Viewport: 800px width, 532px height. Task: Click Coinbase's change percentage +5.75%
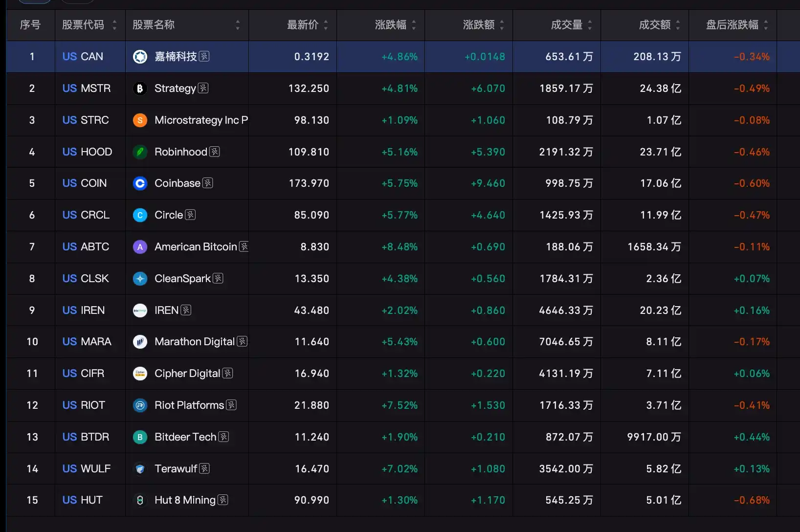pos(400,183)
